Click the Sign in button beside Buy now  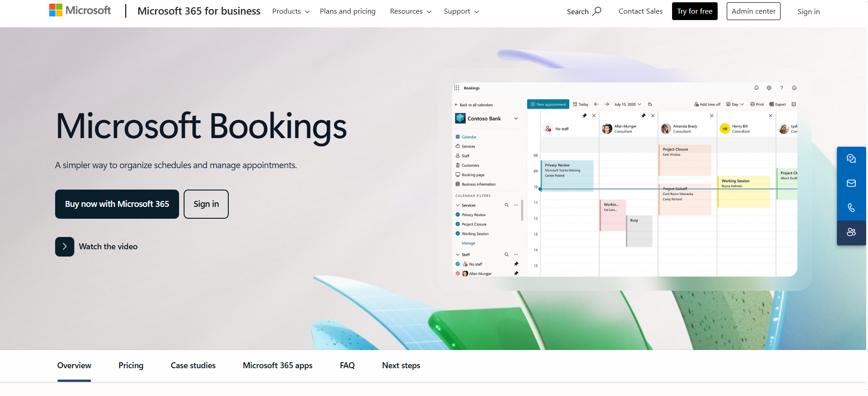[x=206, y=204]
